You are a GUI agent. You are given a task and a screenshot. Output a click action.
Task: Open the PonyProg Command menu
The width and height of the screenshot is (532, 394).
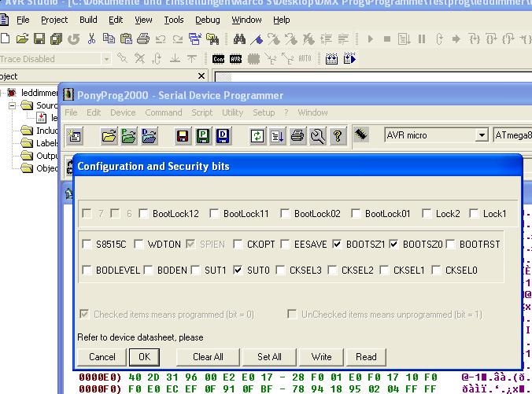[x=164, y=112]
